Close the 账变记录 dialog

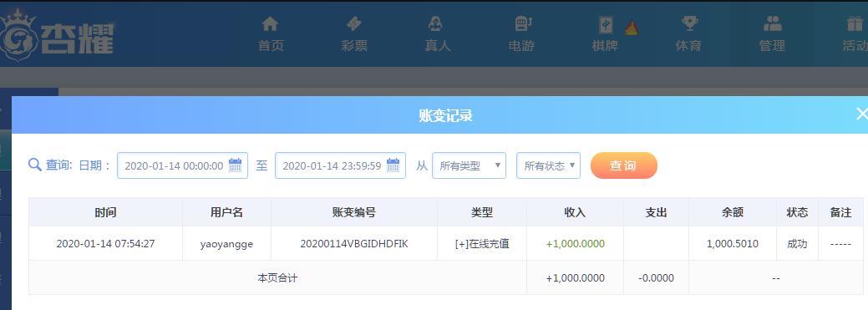(x=861, y=114)
